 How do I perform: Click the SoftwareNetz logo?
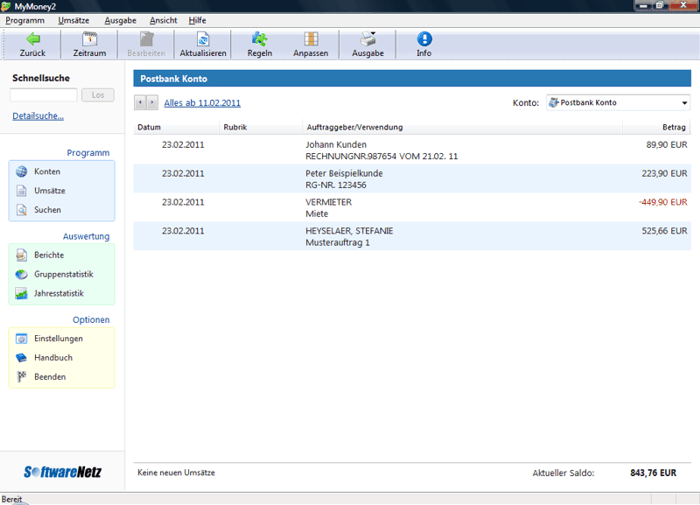coord(62,472)
